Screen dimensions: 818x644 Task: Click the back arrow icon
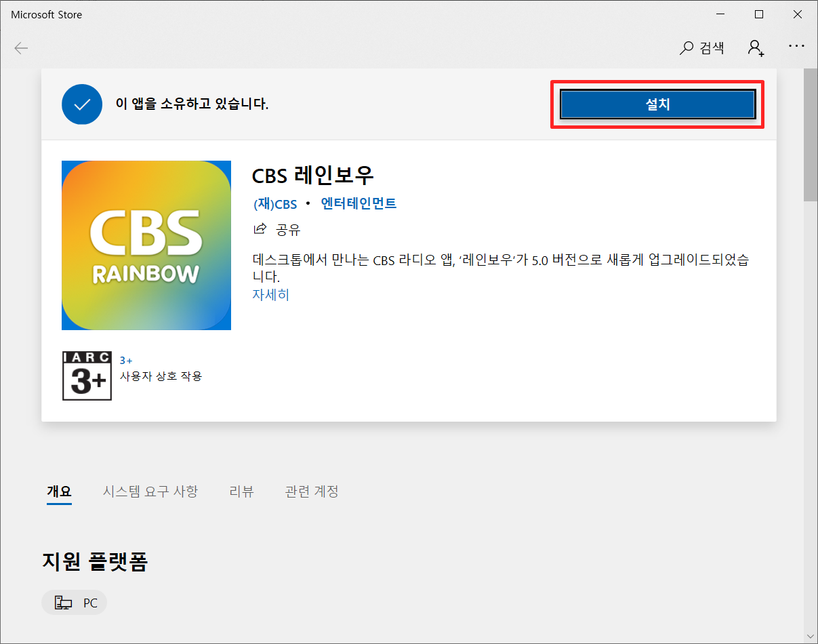[22, 48]
